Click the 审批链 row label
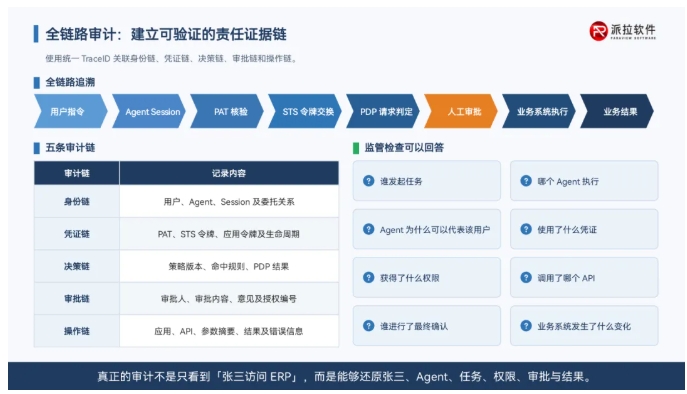The image size is (687, 394). pos(77,299)
